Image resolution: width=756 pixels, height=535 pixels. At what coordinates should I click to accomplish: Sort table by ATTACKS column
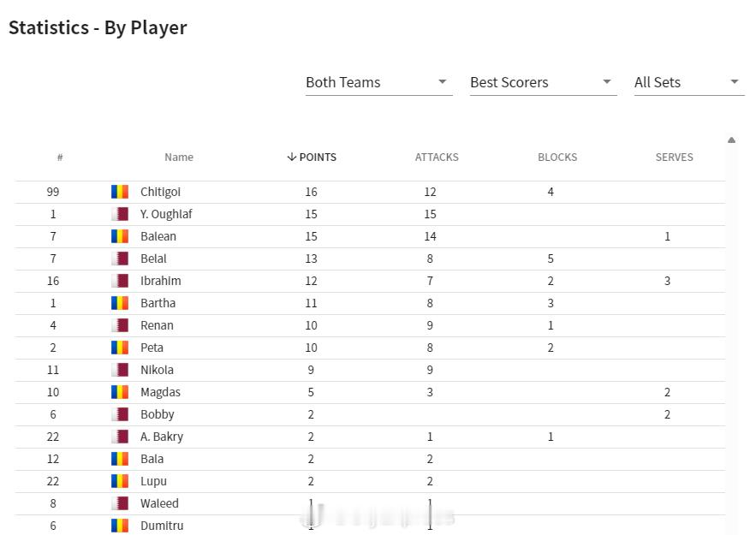(x=437, y=158)
